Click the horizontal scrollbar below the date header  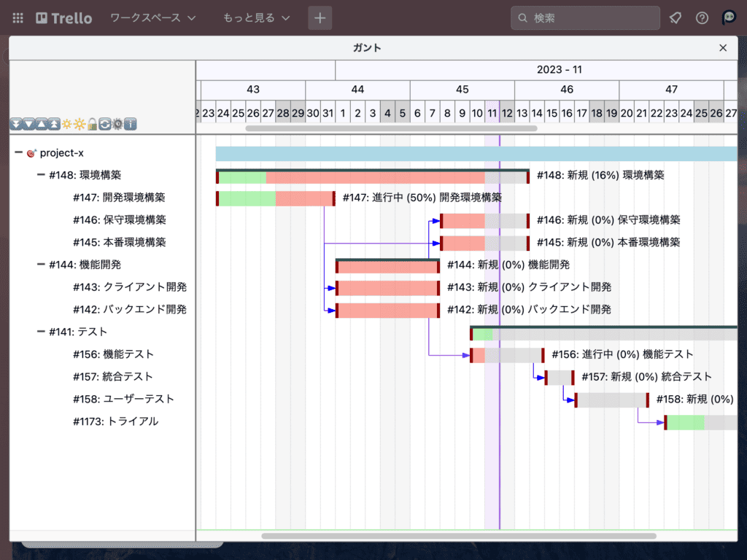click(x=391, y=128)
